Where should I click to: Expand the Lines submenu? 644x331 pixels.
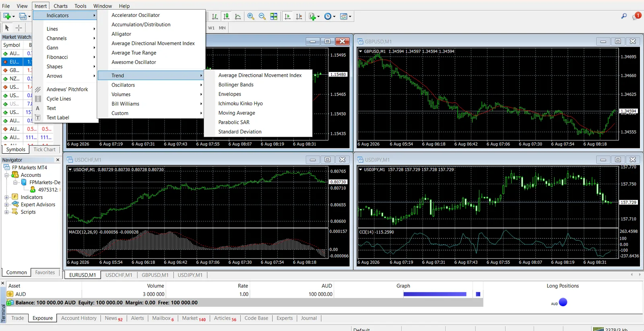pyautogui.click(x=66, y=29)
